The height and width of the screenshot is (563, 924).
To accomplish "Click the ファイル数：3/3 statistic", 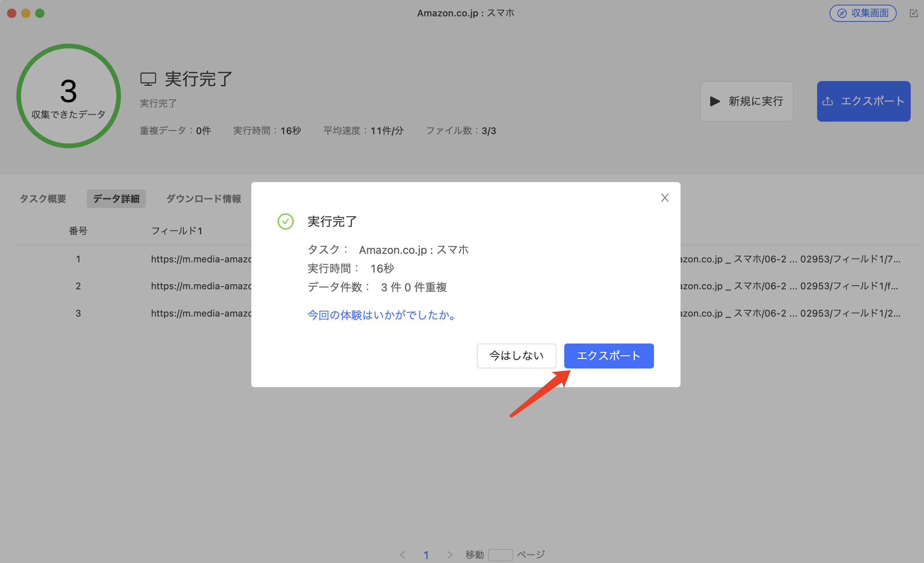I will click(461, 131).
